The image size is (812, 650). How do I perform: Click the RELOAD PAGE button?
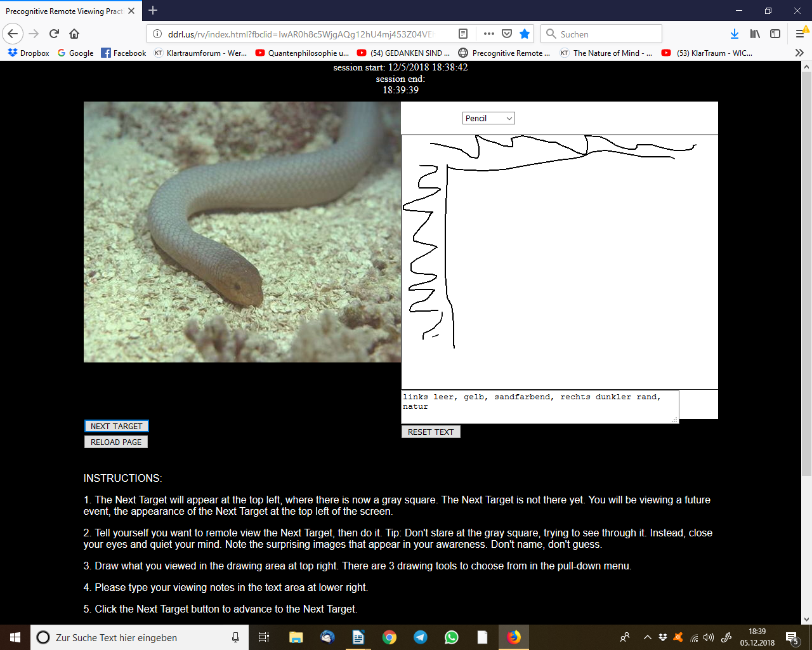point(116,442)
